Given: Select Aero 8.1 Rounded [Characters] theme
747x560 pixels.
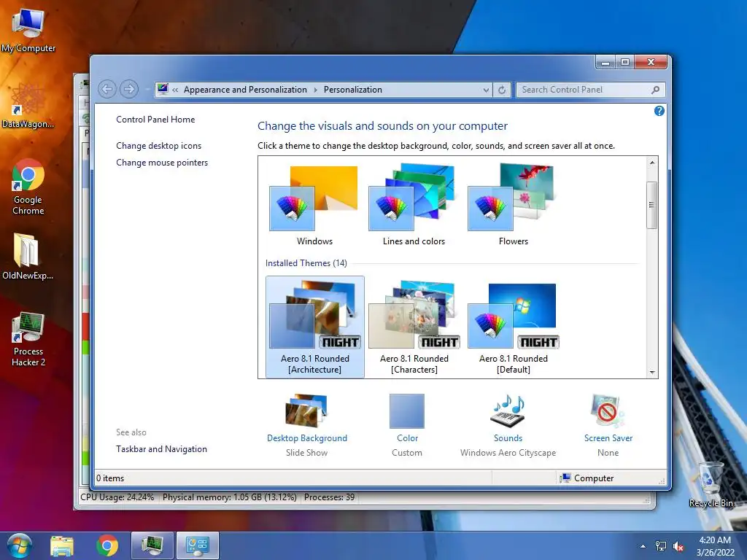Looking at the screenshot, I should click(414, 327).
